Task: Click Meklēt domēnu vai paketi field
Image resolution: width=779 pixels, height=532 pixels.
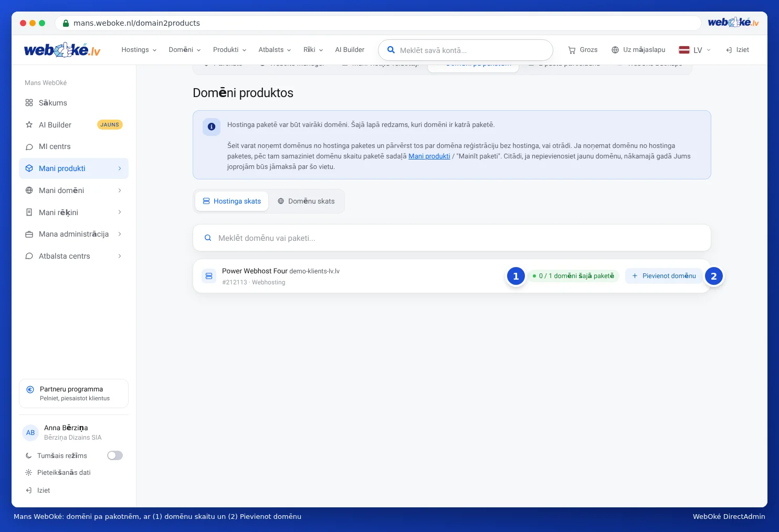Action: point(452,238)
